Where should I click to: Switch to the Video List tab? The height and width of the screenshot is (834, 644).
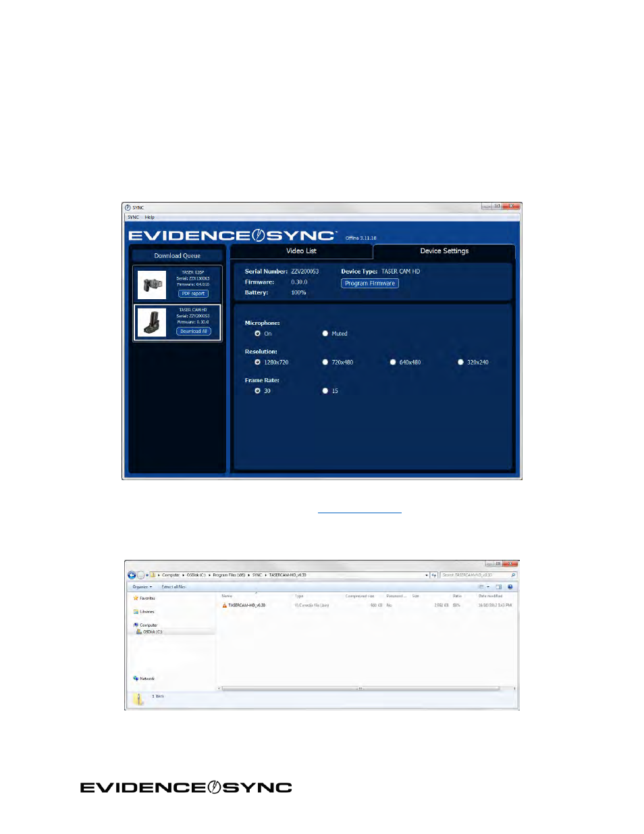click(x=301, y=251)
